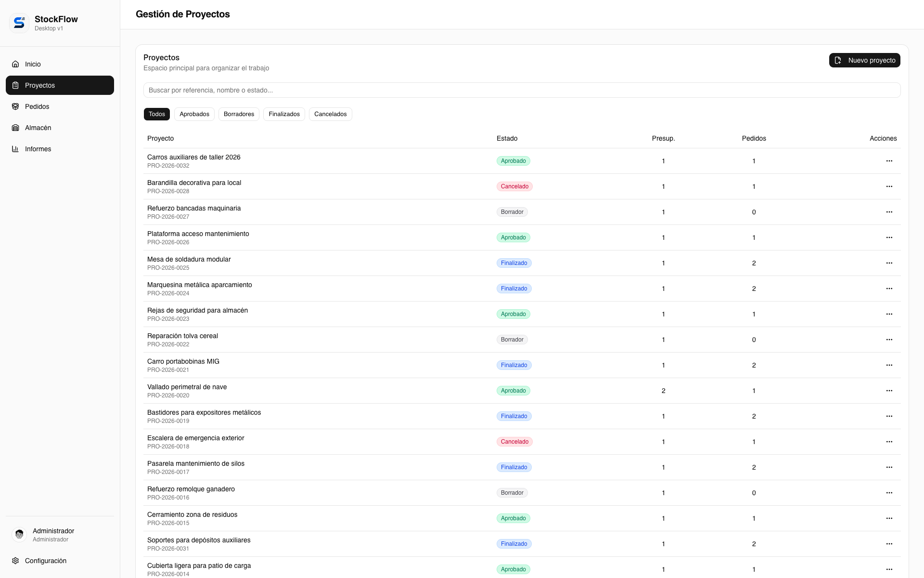This screenshot has width=924, height=578.
Task: Click the Proyectos clipboard icon in sidebar
Action: click(x=15, y=85)
